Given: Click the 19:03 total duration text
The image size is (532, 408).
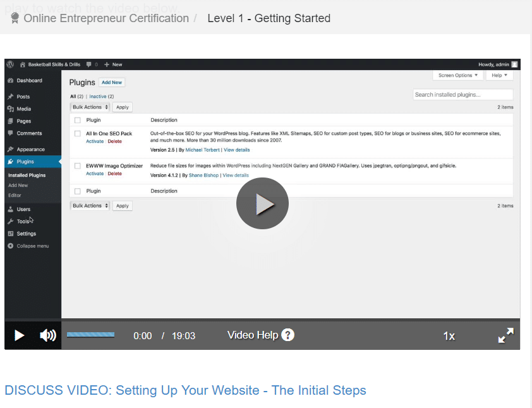Looking at the screenshot, I should [x=184, y=336].
